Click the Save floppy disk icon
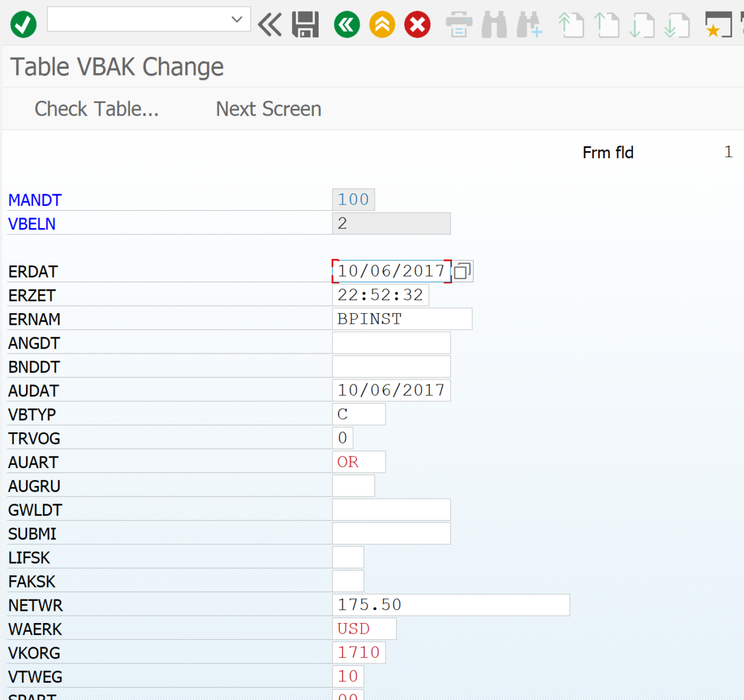The image size is (744, 700). click(305, 25)
